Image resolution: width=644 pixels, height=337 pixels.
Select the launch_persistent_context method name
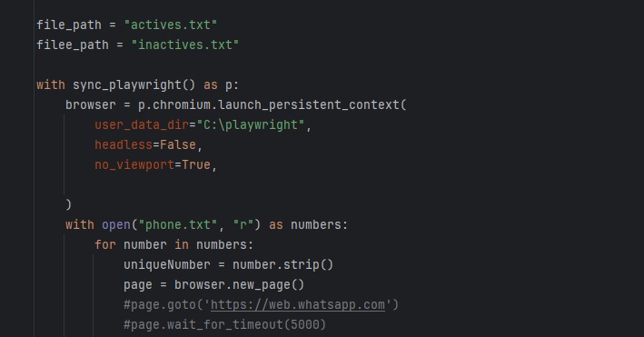309,104
